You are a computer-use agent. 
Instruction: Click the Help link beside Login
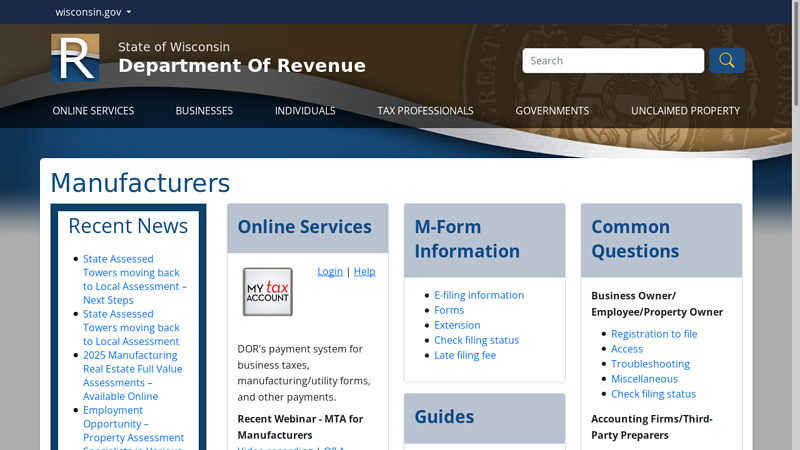point(364,271)
